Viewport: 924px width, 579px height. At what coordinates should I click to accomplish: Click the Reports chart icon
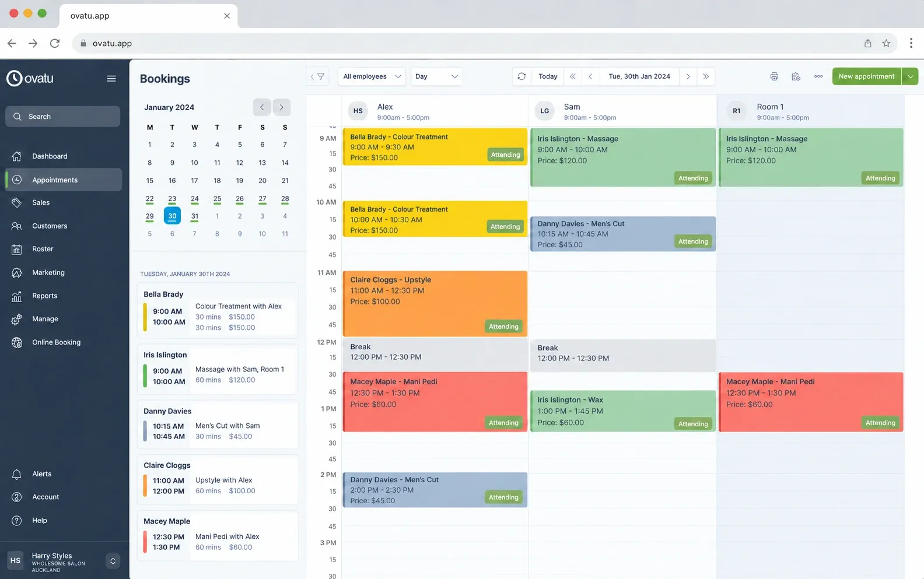(x=17, y=296)
